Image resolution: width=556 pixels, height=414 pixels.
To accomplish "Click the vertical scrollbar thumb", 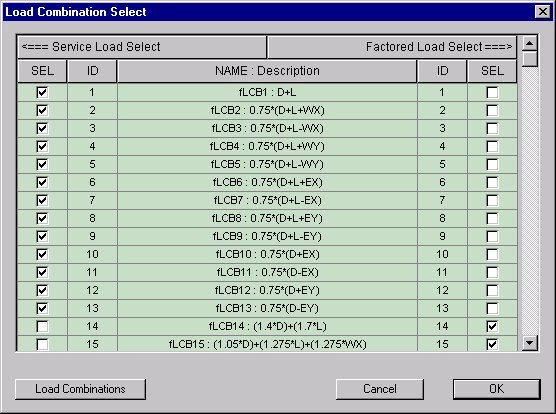I will [530, 59].
